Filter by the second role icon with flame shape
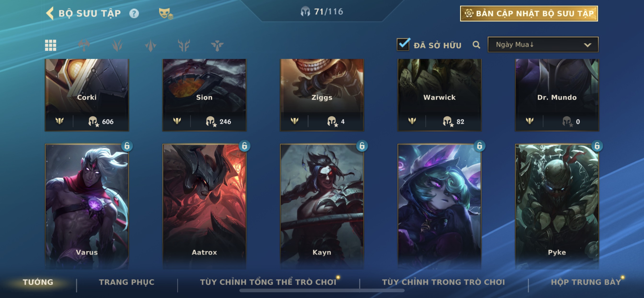The width and height of the screenshot is (644, 298). point(117,45)
